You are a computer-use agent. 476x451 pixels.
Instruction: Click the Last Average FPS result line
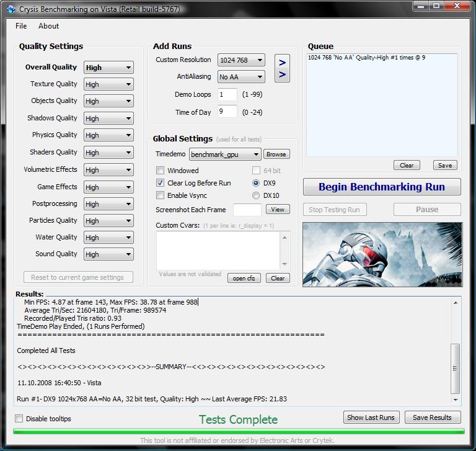point(152,399)
